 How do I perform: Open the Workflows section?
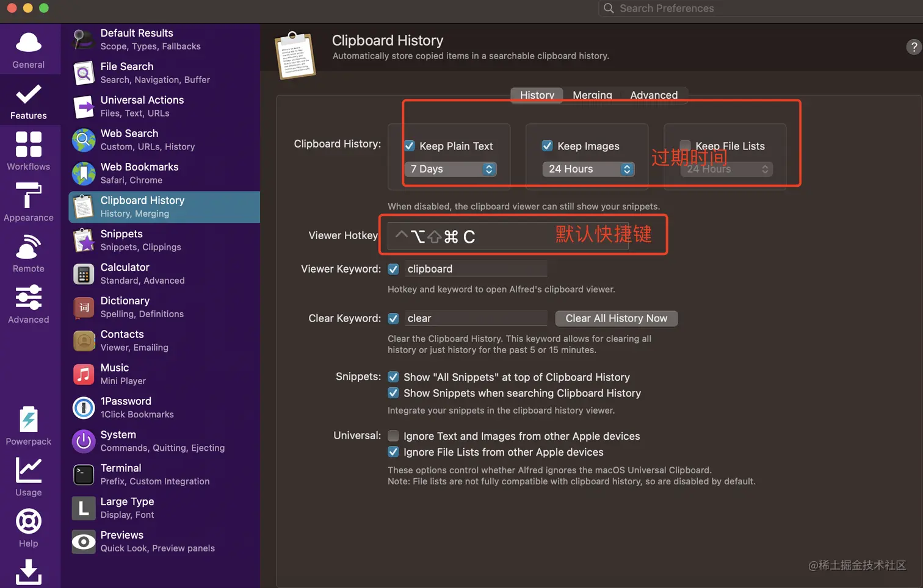29,151
